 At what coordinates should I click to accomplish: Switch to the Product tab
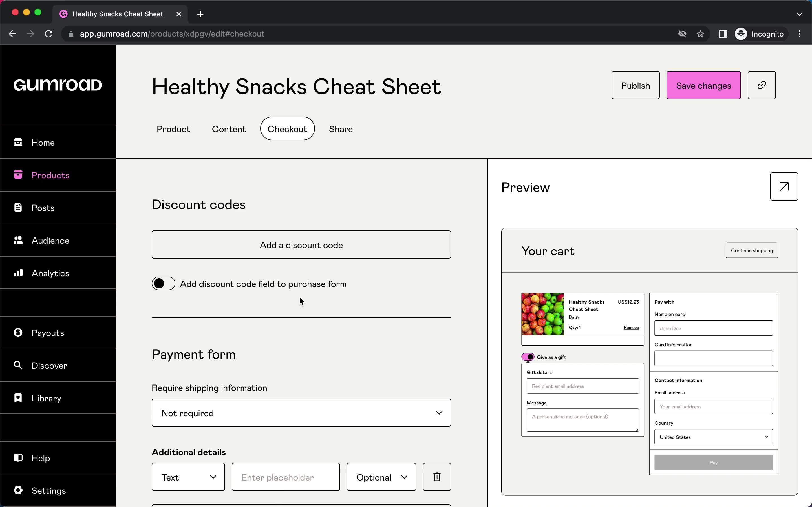(173, 129)
